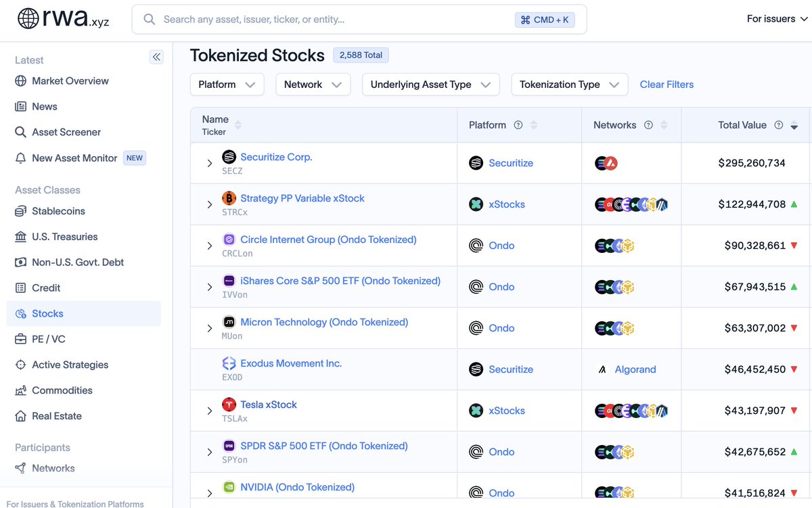Expand the Securitize Corp. row
This screenshot has height=508, width=812.
[210, 163]
